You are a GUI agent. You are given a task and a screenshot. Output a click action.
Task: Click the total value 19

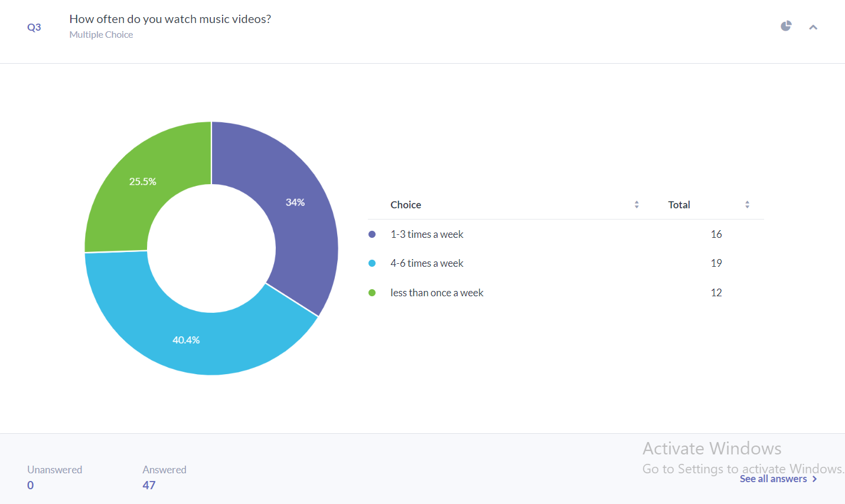pos(716,263)
